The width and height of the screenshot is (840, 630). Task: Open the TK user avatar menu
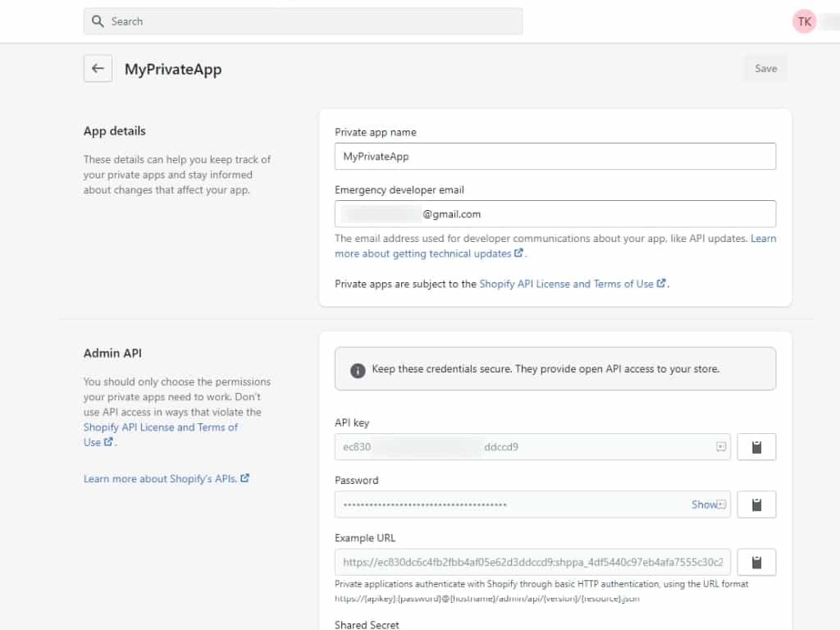(x=805, y=21)
